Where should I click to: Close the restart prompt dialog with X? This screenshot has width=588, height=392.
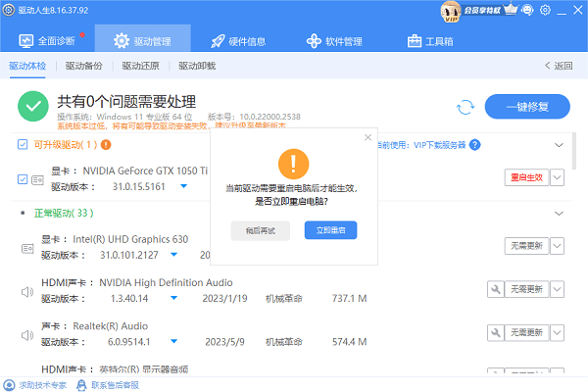pyautogui.click(x=367, y=136)
